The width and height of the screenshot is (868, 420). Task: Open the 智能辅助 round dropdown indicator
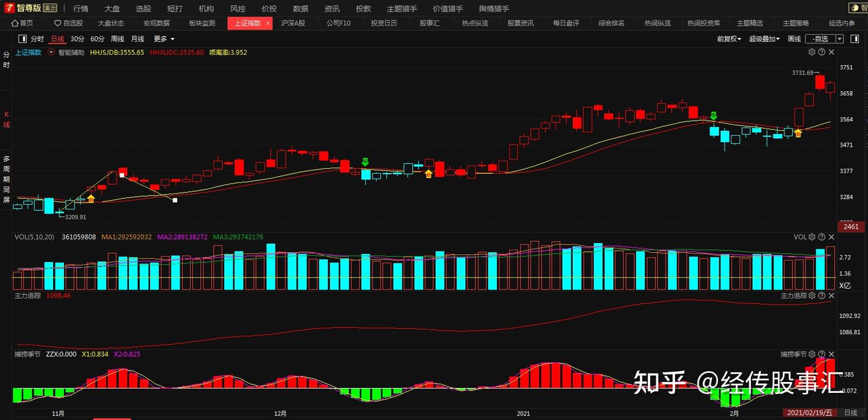(x=52, y=52)
